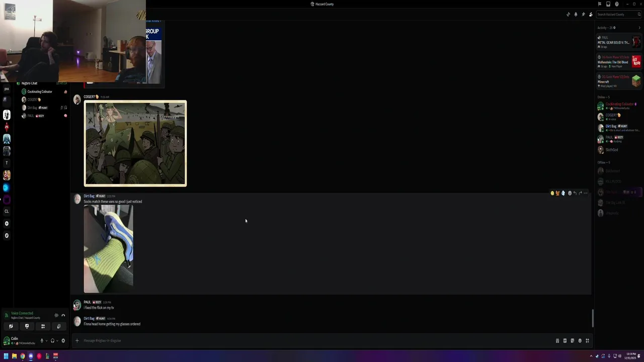Select the 'T' server in server list
The height and width of the screenshot is (362, 644).
point(7,163)
